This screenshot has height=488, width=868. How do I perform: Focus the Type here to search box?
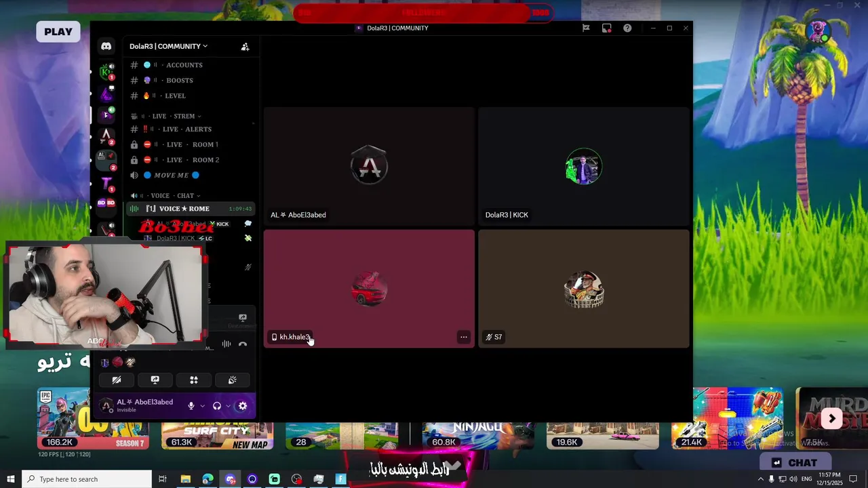pos(86,479)
